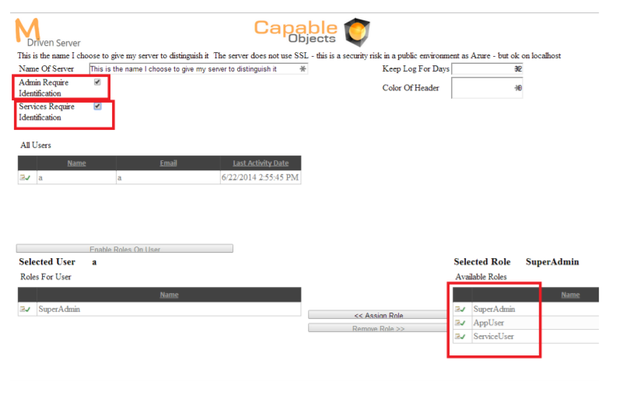The image size is (633, 395).
Task: Focus the Name Of Server input field
Action: coord(198,69)
